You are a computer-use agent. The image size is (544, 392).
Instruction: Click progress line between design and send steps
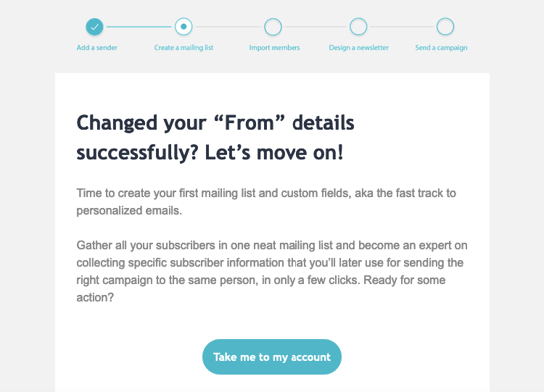402,27
